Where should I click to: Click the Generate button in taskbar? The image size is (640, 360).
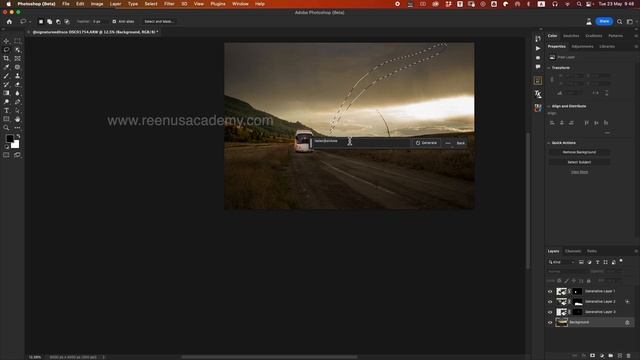(426, 143)
